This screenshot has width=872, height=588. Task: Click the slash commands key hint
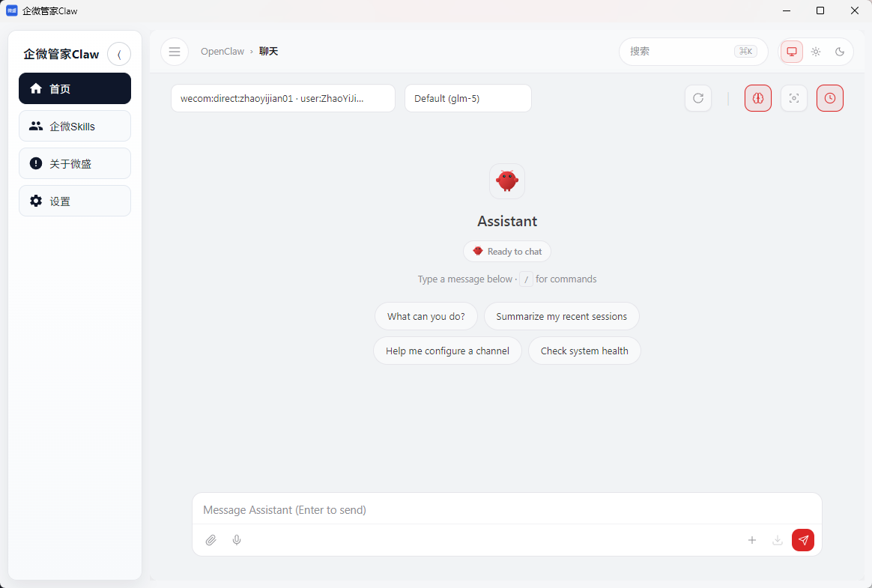click(x=526, y=279)
